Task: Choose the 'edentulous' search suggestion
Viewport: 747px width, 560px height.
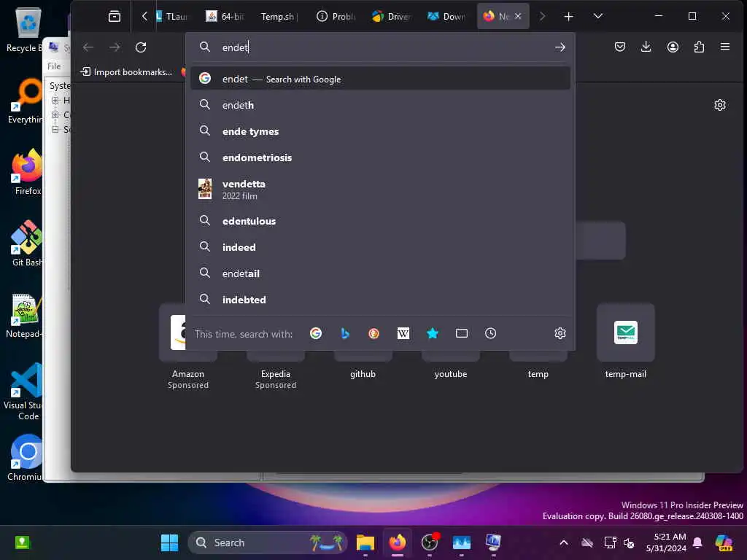Action: click(x=380, y=221)
